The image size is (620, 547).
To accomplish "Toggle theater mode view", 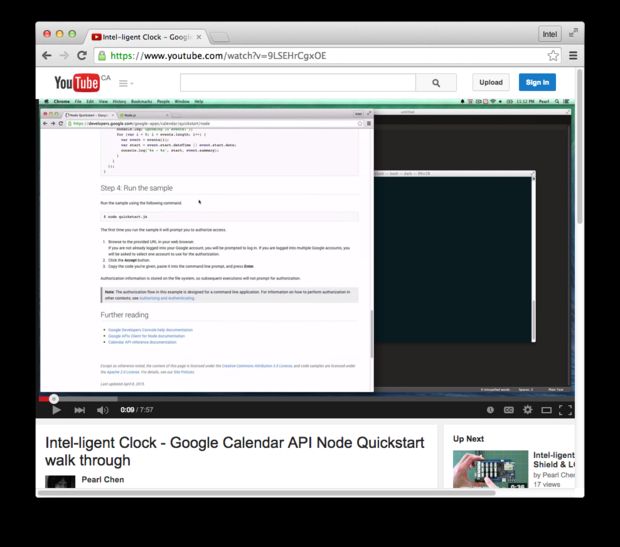I will click(545, 410).
